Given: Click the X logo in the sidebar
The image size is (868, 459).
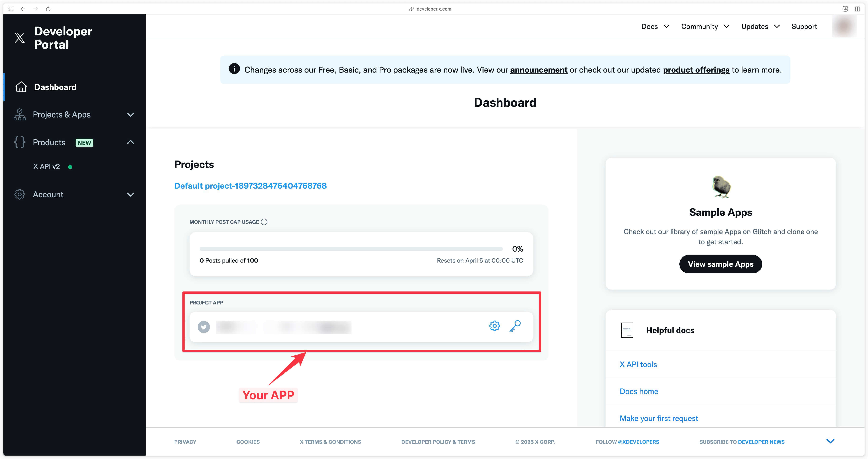Looking at the screenshot, I should pos(19,37).
